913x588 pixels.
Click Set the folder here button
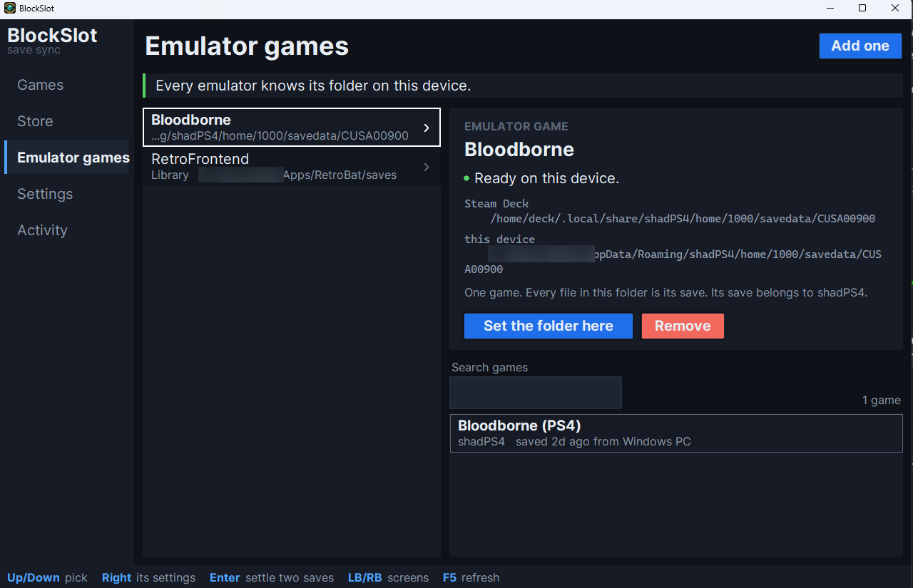click(x=549, y=326)
